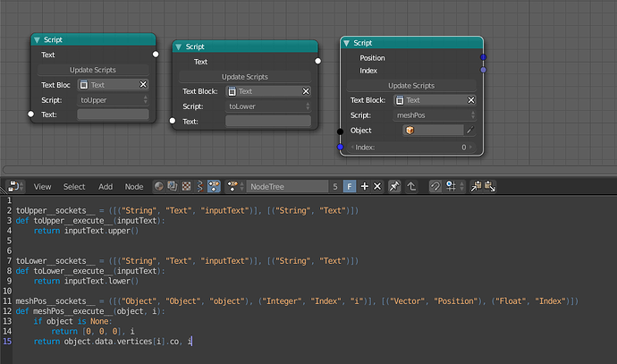Switch to Shader nodes tree type

pos(159,186)
